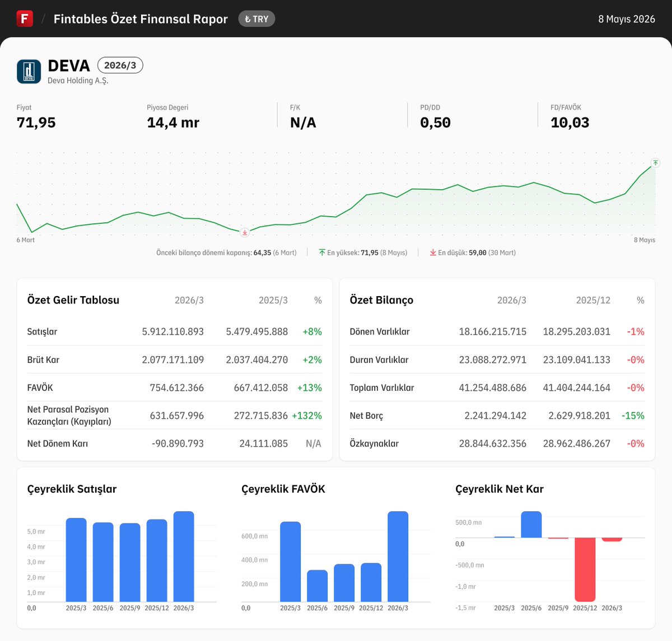
Task: Click the 2025/3 bar in Çeyreklik FAVÖK
Action: point(291,562)
